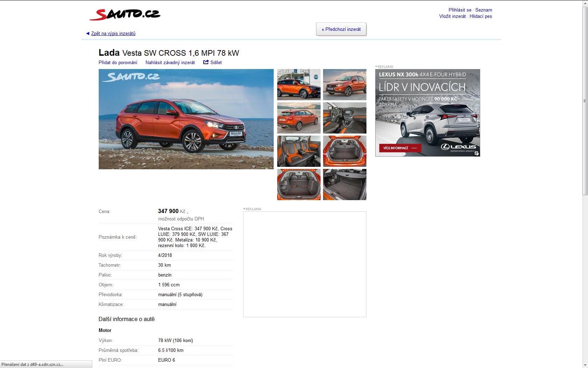Click the back arrow before Zpět na výpis
588x368 pixels.
coord(87,34)
